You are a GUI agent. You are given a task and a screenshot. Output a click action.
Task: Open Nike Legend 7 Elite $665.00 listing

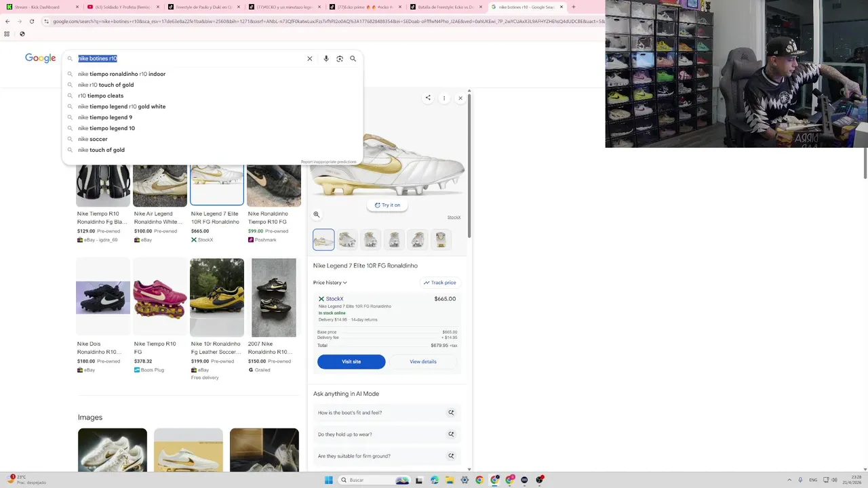pyautogui.click(x=216, y=203)
